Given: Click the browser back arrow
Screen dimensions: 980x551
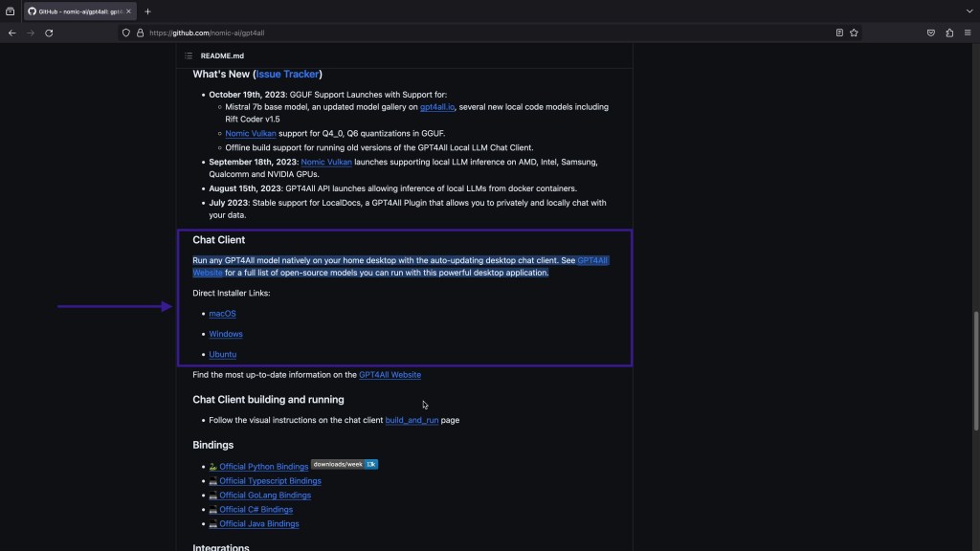Looking at the screenshot, I should [x=11, y=33].
